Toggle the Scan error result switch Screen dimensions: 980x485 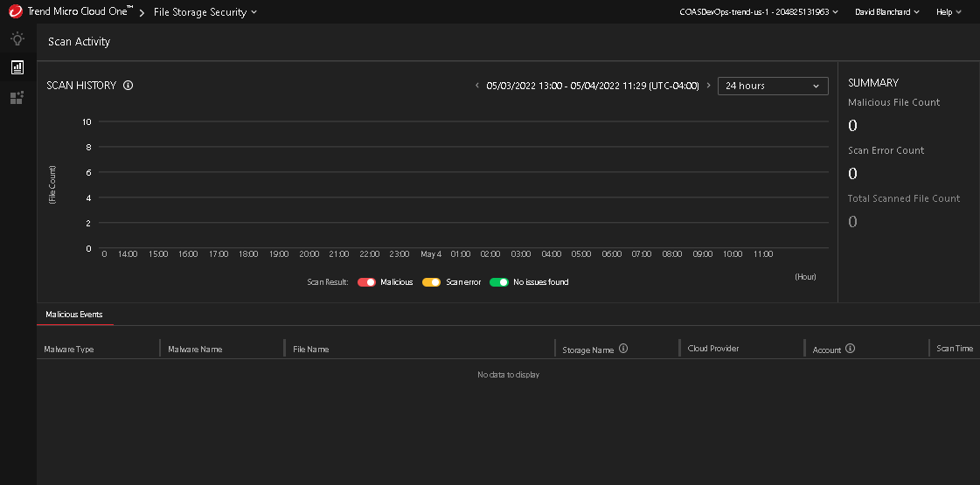(x=431, y=282)
